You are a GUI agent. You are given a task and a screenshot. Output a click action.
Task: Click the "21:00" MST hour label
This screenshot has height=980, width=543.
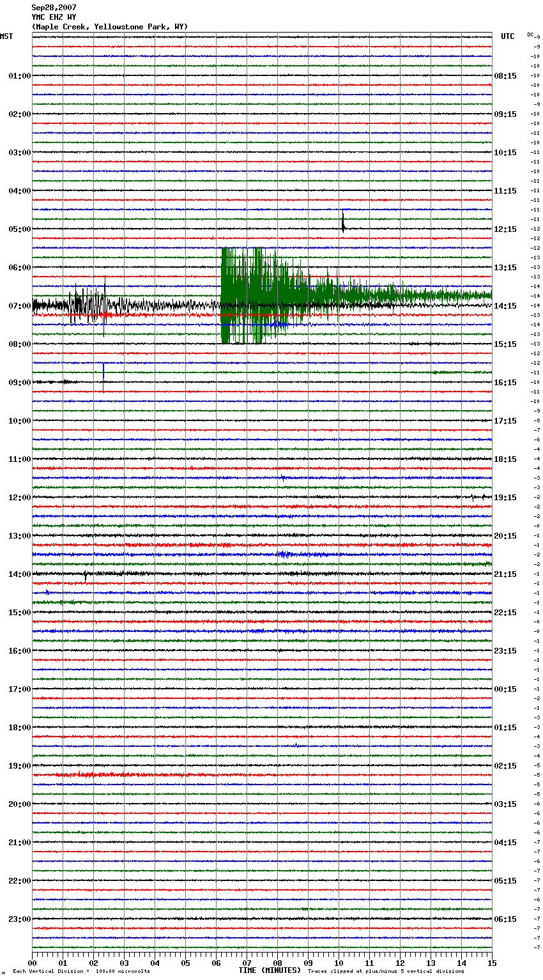point(20,843)
